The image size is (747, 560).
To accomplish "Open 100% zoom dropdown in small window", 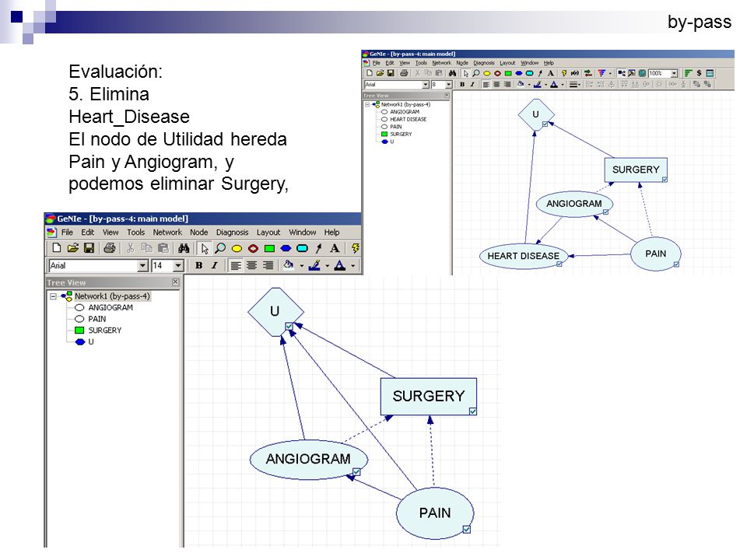I will click(x=674, y=73).
